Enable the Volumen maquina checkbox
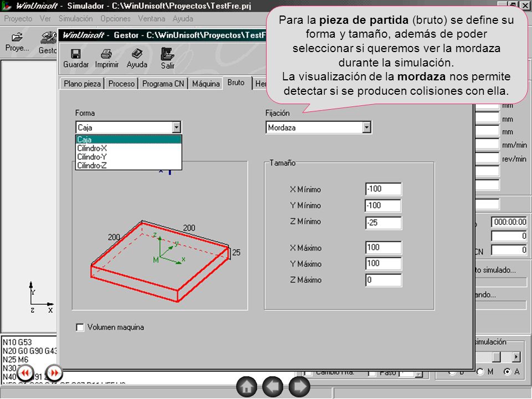The height and width of the screenshot is (399, 532). pyautogui.click(x=80, y=328)
